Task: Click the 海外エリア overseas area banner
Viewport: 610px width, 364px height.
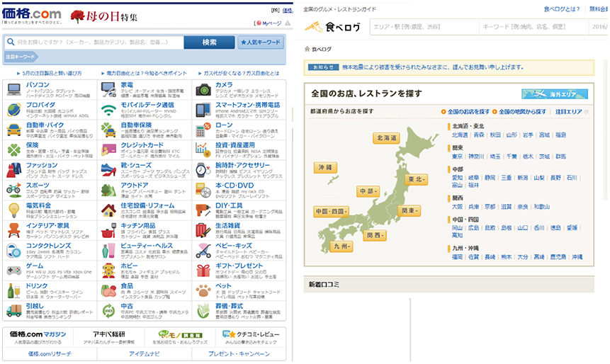Action: tap(554, 94)
